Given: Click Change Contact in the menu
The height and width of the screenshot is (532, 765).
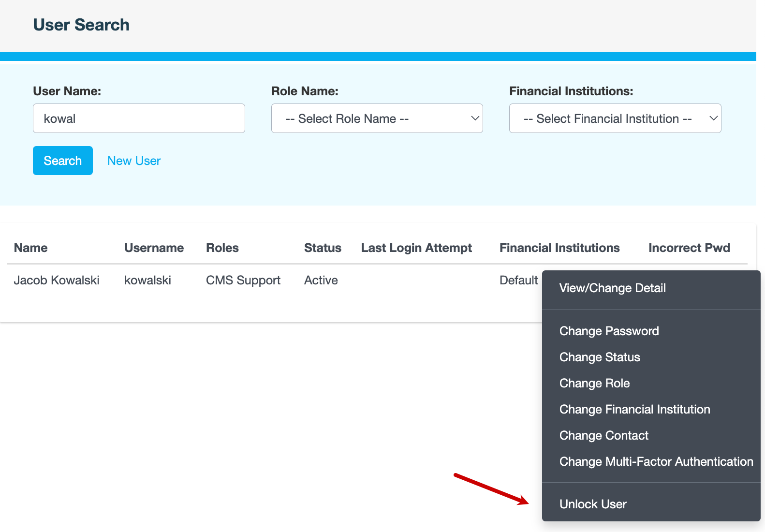Looking at the screenshot, I should (603, 436).
